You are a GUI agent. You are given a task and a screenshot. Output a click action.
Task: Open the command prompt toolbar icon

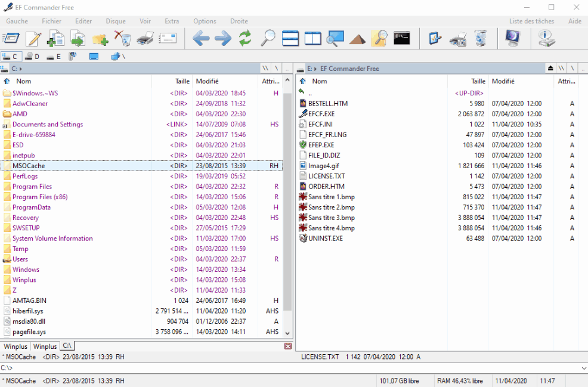401,38
